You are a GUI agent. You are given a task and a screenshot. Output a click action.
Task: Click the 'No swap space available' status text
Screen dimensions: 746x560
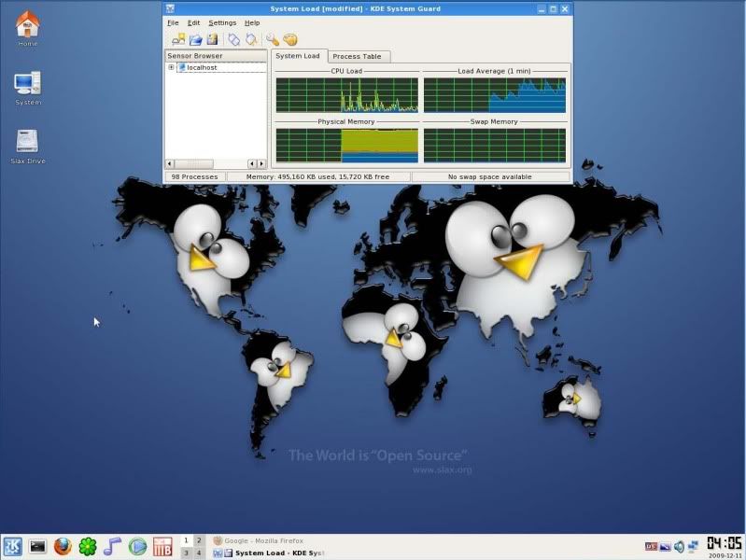490,176
